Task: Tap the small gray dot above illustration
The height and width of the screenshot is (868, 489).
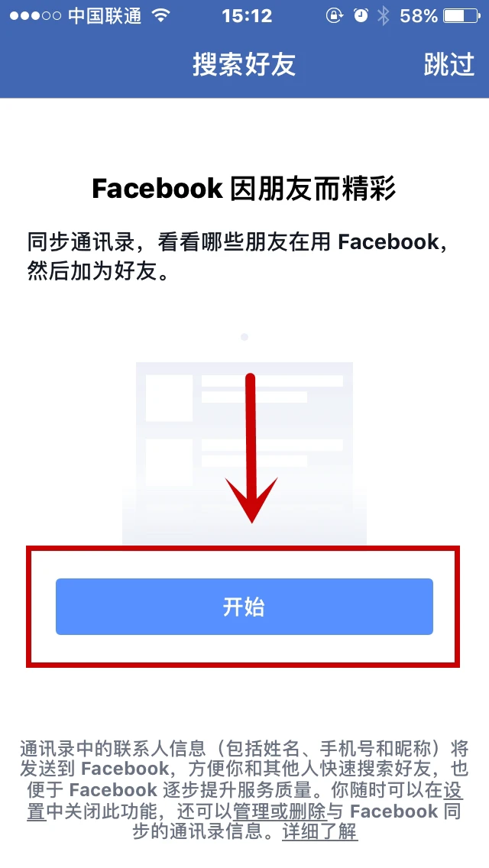Action: coord(244,336)
